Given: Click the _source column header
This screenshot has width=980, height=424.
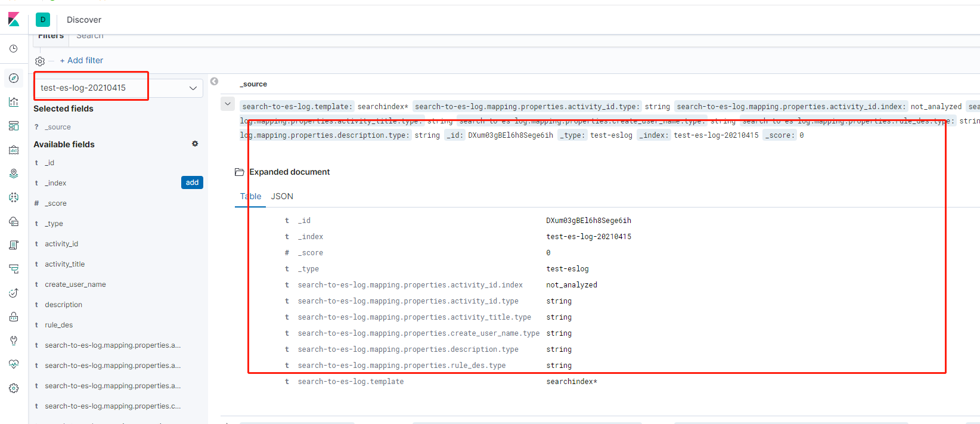Looking at the screenshot, I should [x=253, y=84].
